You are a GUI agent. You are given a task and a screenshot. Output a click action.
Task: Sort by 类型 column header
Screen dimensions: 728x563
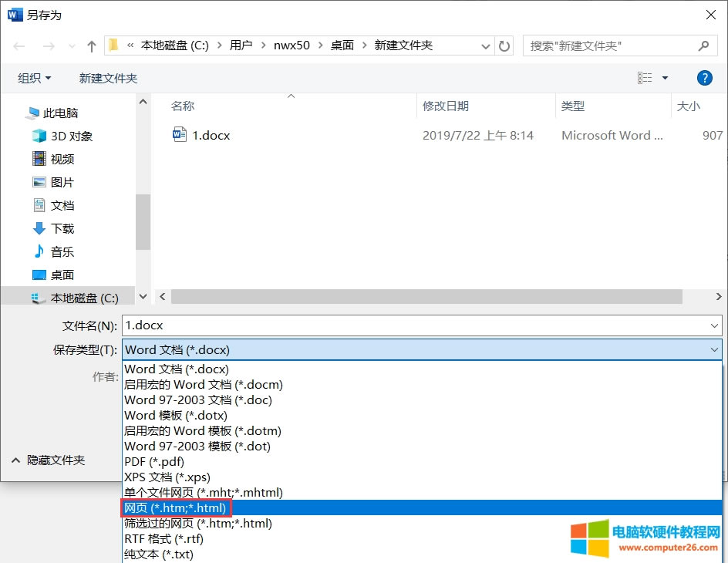tap(573, 106)
